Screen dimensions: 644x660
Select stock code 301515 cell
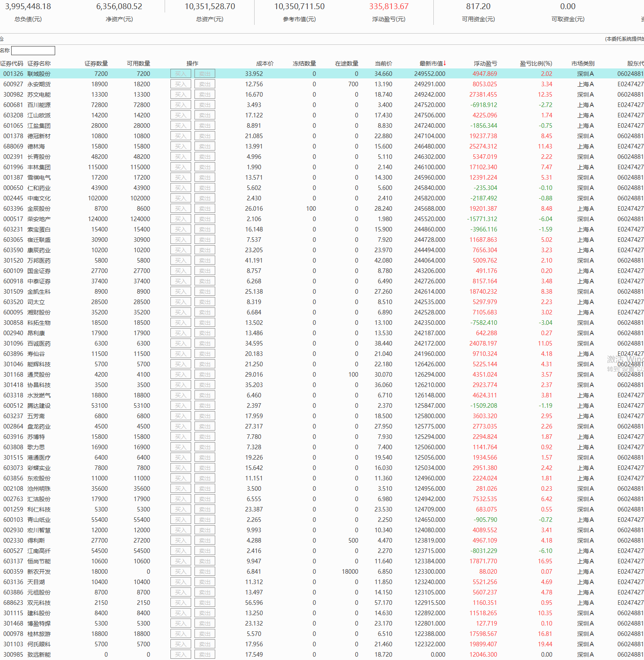[13, 458]
